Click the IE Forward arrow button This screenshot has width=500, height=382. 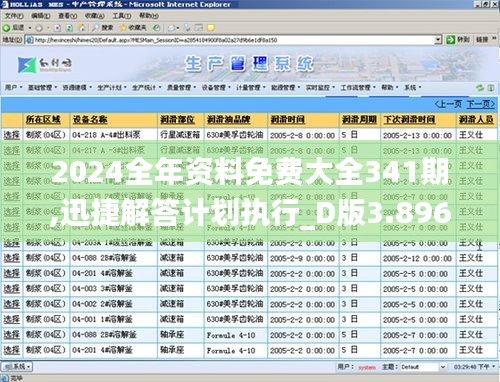pyautogui.click(x=39, y=28)
